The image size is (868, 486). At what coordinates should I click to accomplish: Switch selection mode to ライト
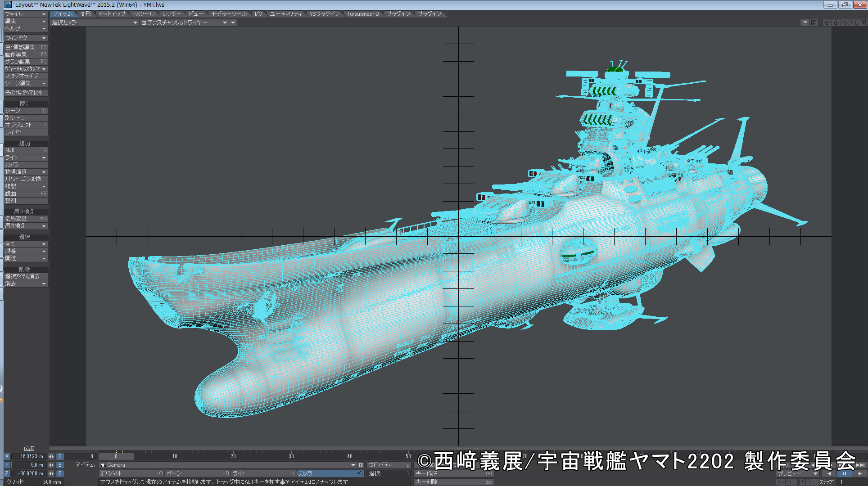[263, 473]
